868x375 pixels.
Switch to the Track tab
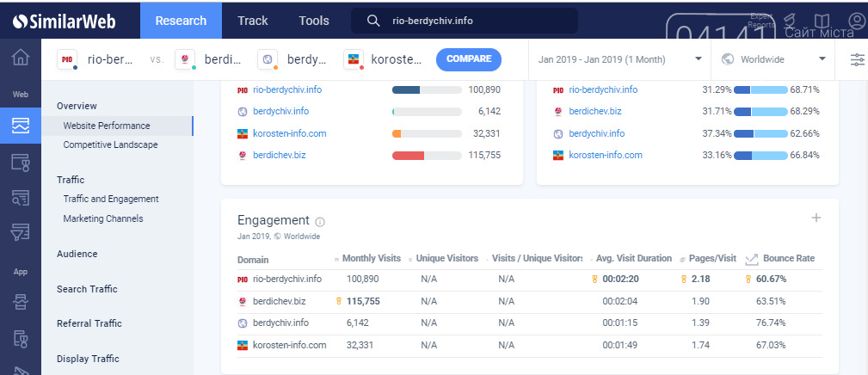pyautogui.click(x=252, y=21)
